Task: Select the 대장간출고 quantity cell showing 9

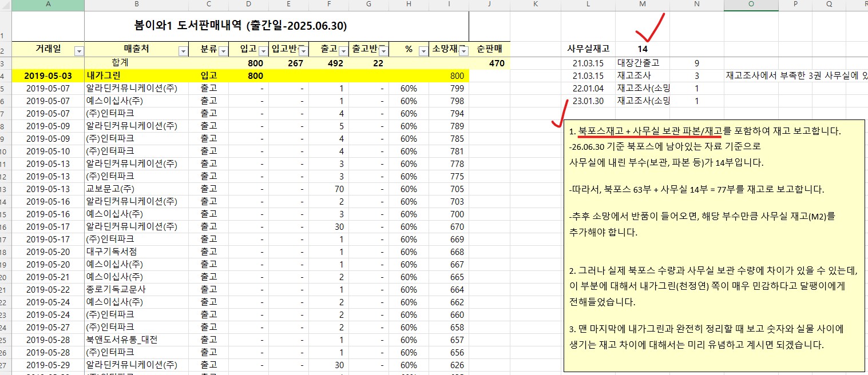Action: point(696,63)
